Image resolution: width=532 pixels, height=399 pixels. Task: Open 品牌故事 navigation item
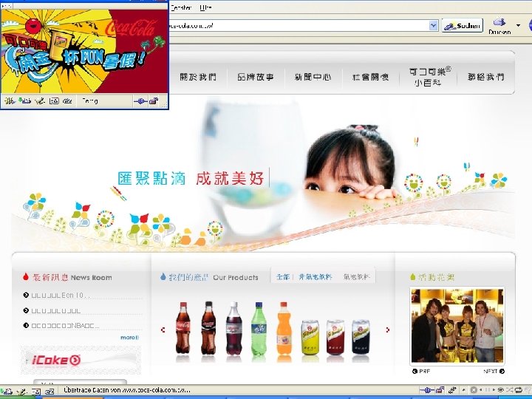[256, 77]
